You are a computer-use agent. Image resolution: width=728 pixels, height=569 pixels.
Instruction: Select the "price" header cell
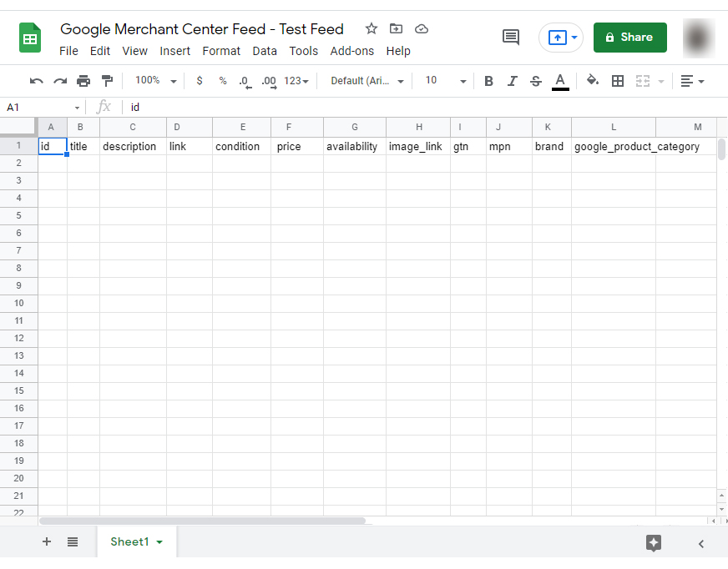pos(296,146)
